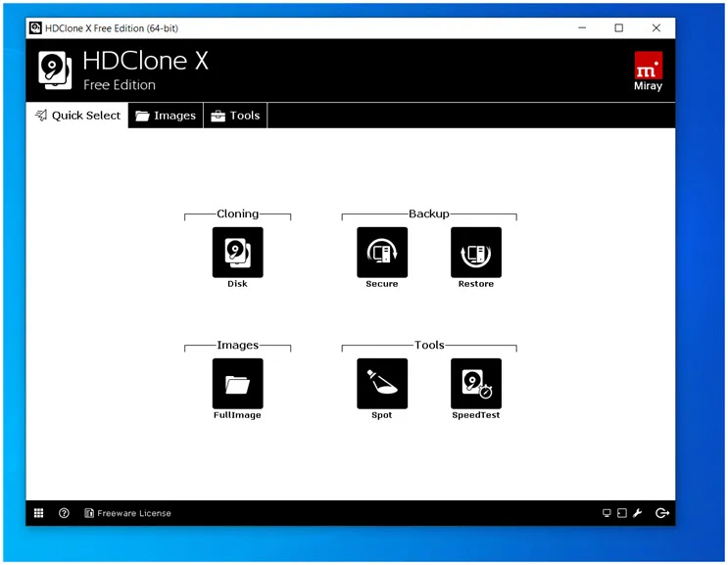Screen dimensions: 728x565
Task: Open the apps grid menu icon
Action: click(x=39, y=513)
